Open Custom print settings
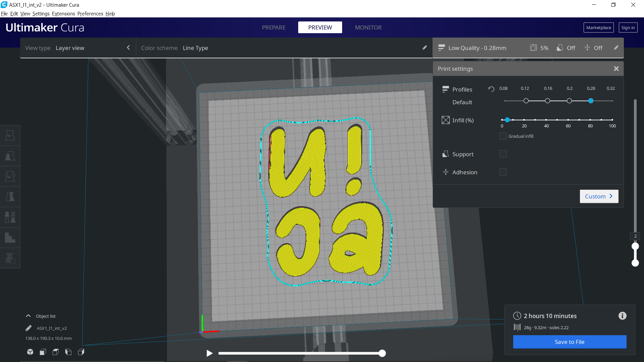Image resolution: width=644 pixels, height=362 pixels. (599, 196)
